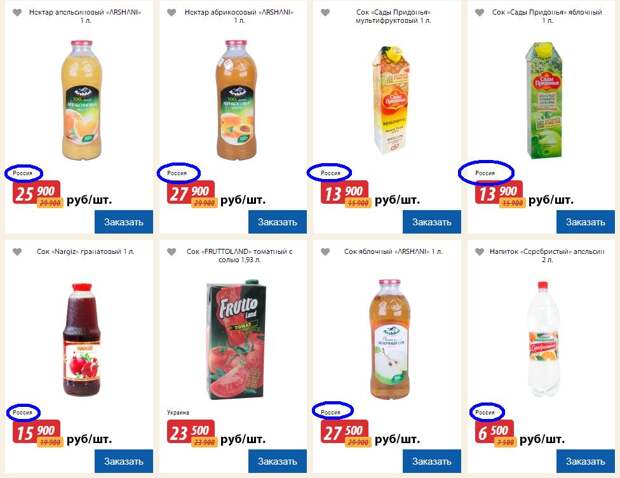Viewport: 620px width, 478px height.
Task: Favorite the orange ARSHANI nectar with heart
Action: point(17,13)
